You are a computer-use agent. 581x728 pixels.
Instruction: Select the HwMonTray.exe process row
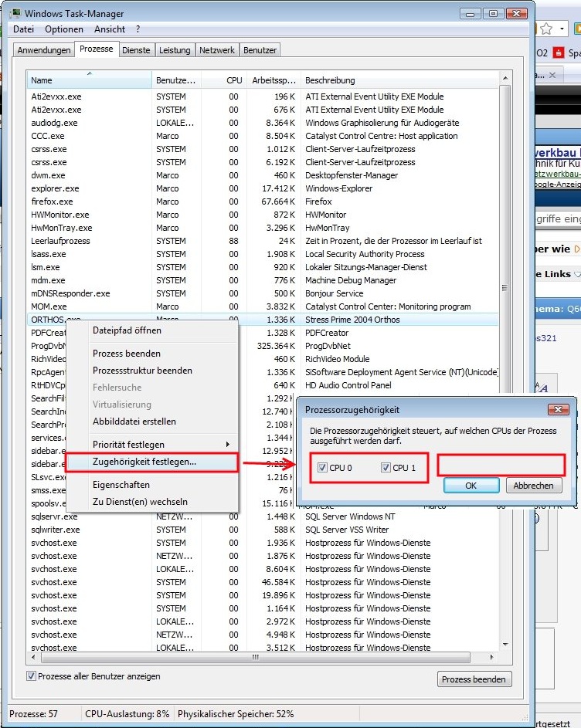pyautogui.click(x=263, y=228)
